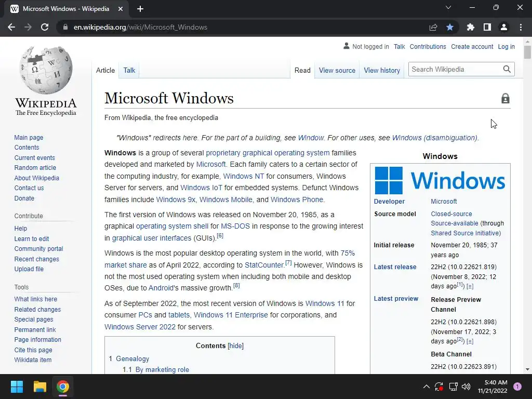Go to a Random article
Screen dimensions: 532x399
(x=35, y=168)
